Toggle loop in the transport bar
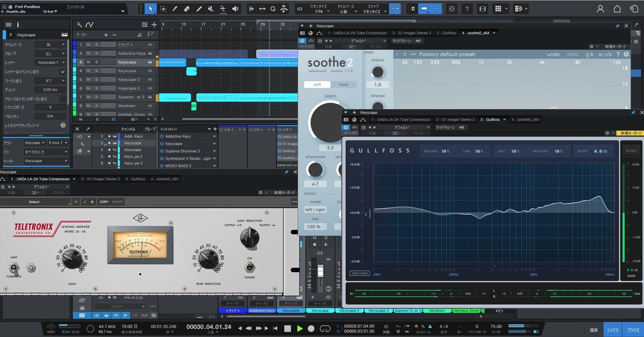The height and width of the screenshot is (337, 644). (x=325, y=329)
